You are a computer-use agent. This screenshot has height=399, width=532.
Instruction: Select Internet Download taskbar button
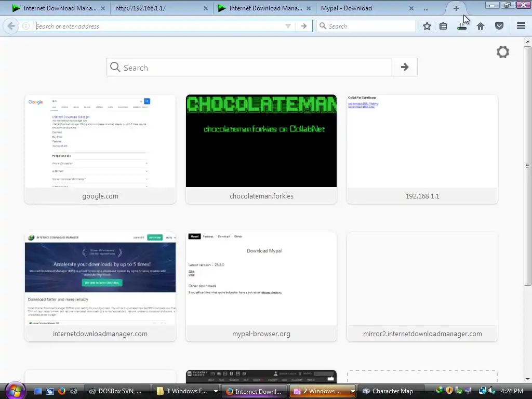pyautogui.click(x=255, y=391)
